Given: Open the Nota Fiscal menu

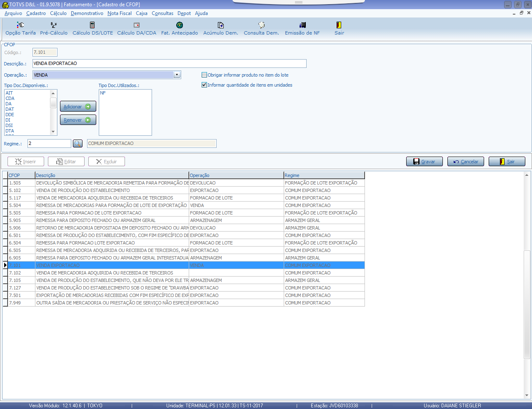Looking at the screenshot, I should [x=120, y=13].
